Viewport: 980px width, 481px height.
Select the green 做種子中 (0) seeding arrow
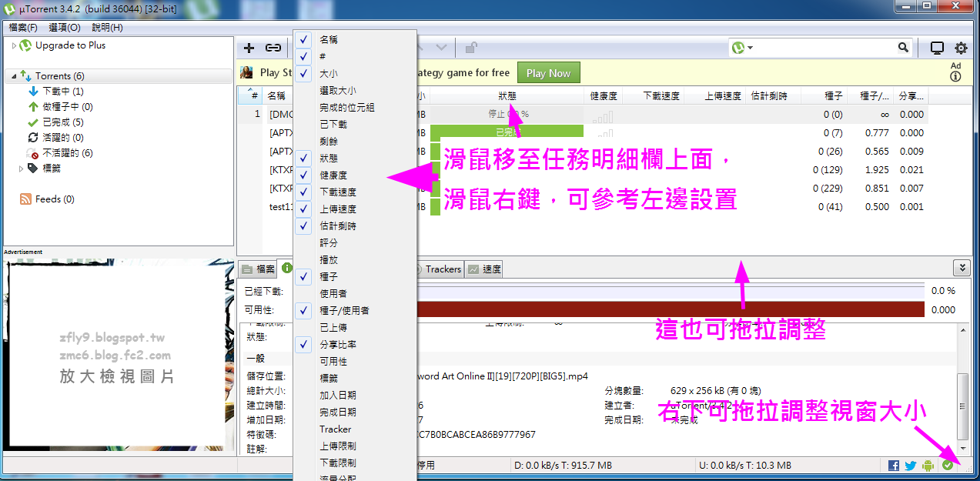(33, 107)
